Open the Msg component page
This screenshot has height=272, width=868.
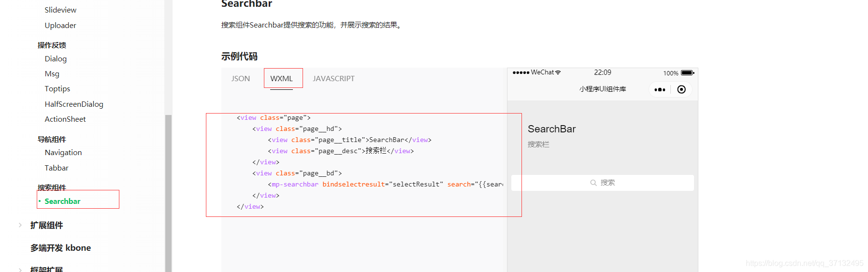pyautogui.click(x=52, y=74)
